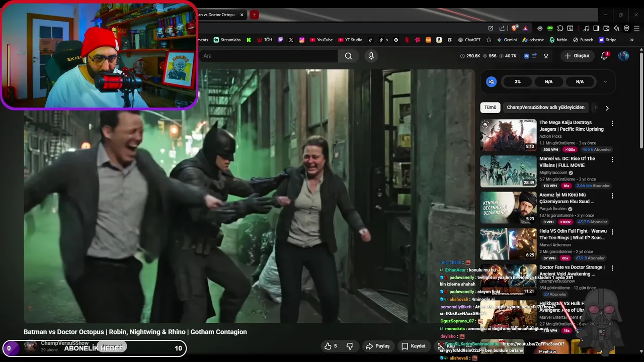
Task: Open the Kick bookmark icon
Action: pos(249,40)
